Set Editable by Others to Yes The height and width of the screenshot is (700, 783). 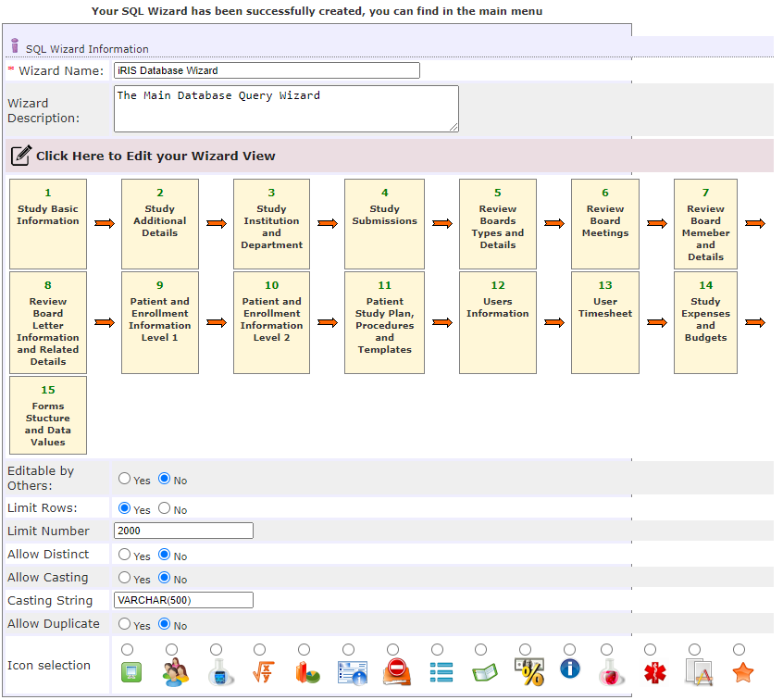tap(124, 479)
